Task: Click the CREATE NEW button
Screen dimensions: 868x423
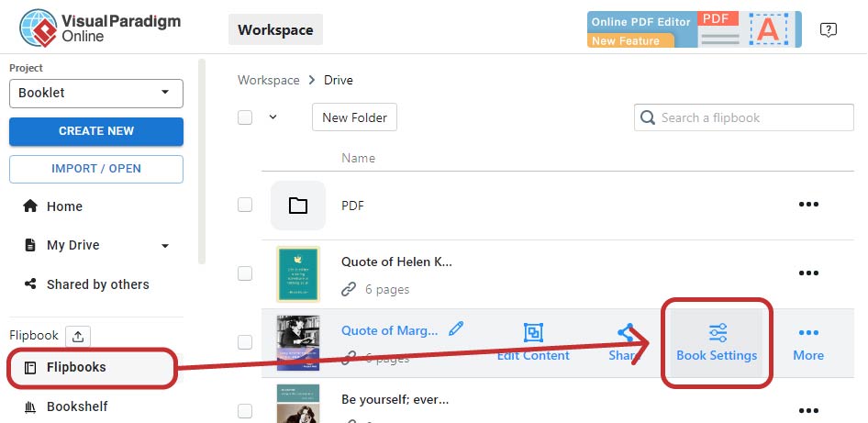Action: click(96, 131)
